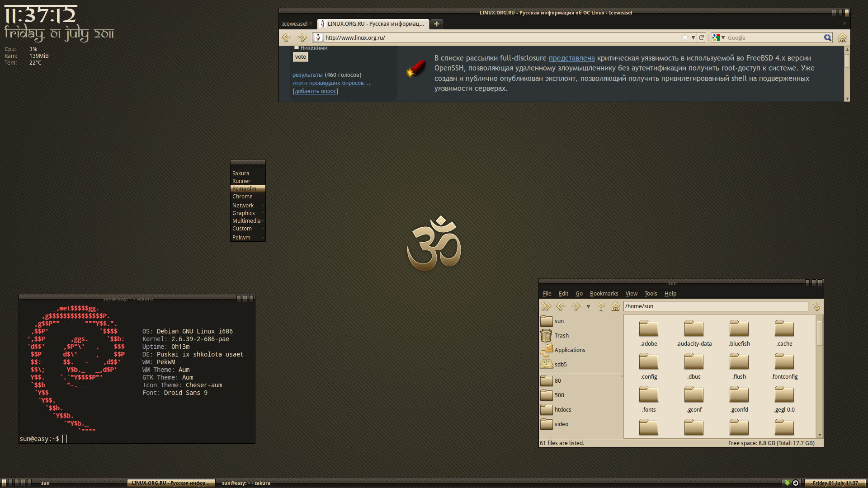Click the browser Home icon
The width and height of the screenshot is (868, 488).
click(x=842, y=38)
